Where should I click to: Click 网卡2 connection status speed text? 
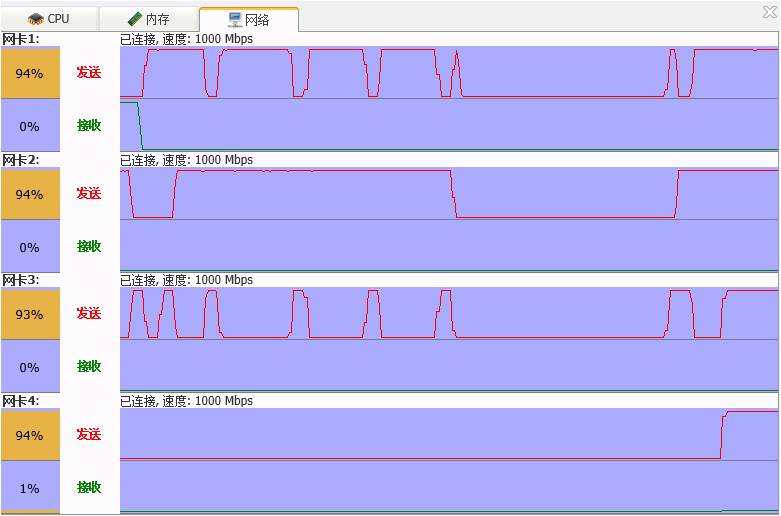point(187,160)
